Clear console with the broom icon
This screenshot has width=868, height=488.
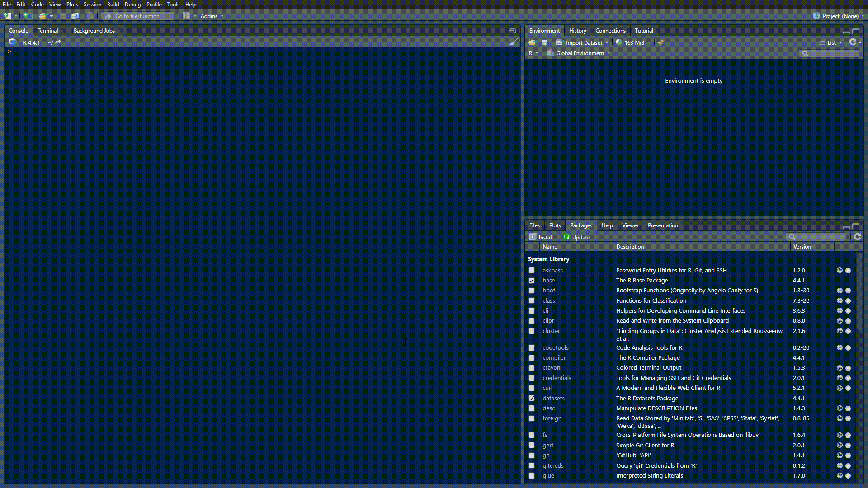(x=513, y=42)
